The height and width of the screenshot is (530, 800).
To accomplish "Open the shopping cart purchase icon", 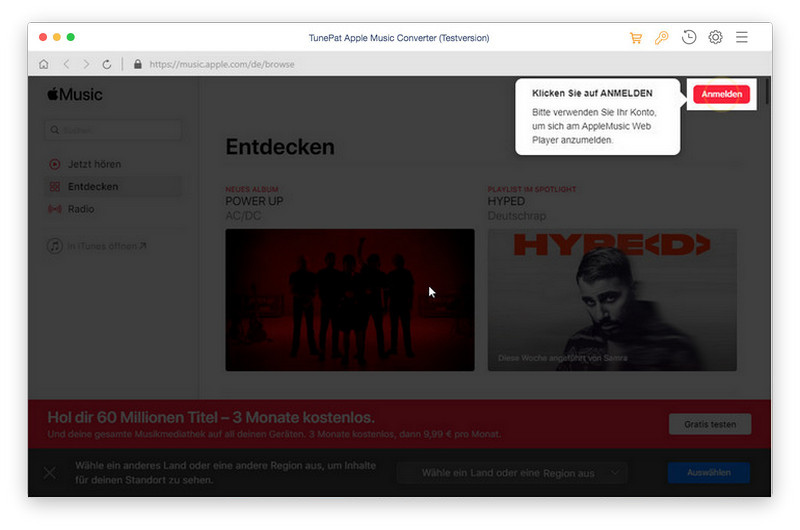I will pos(636,38).
